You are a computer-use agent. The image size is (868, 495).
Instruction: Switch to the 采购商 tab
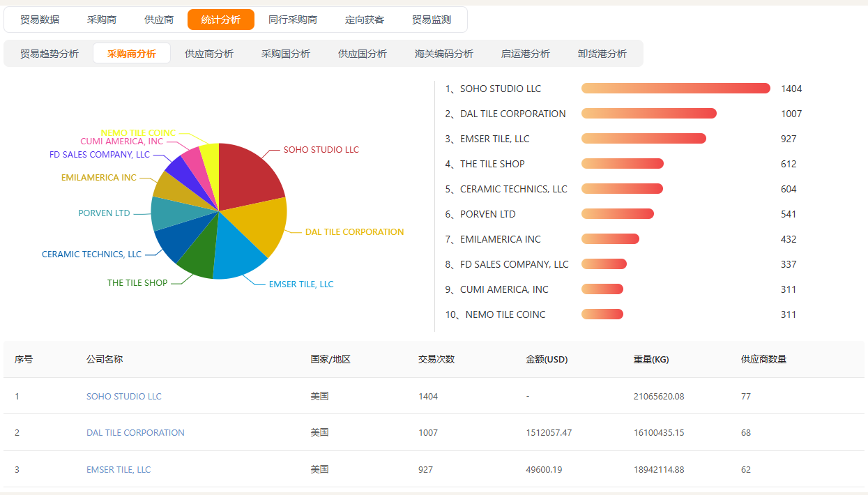102,20
